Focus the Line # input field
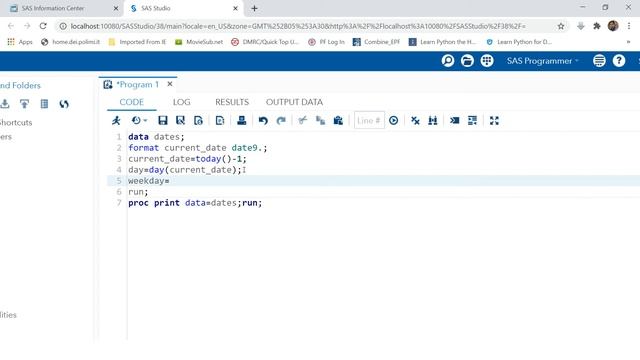Screen dimensions: 640x360 [x=369, y=120]
